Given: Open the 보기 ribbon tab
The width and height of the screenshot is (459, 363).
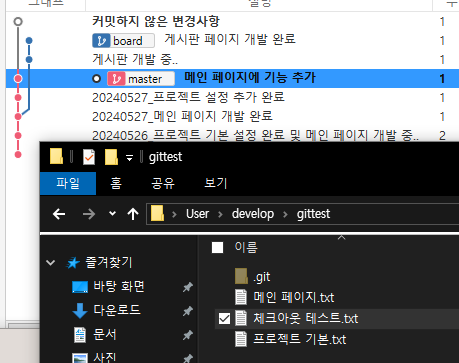Looking at the screenshot, I should click(215, 183).
